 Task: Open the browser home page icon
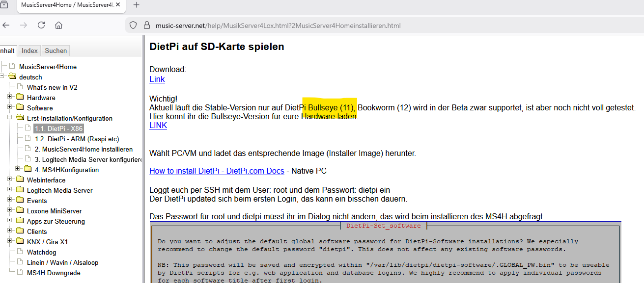pyautogui.click(x=58, y=25)
